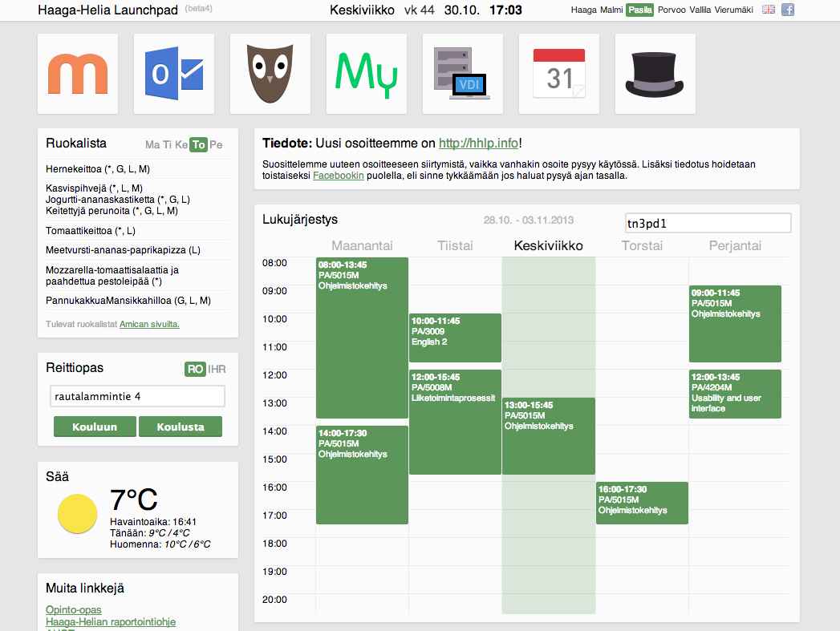Switch campus to Haaga
The width and height of the screenshot is (840, 631).
583,10
